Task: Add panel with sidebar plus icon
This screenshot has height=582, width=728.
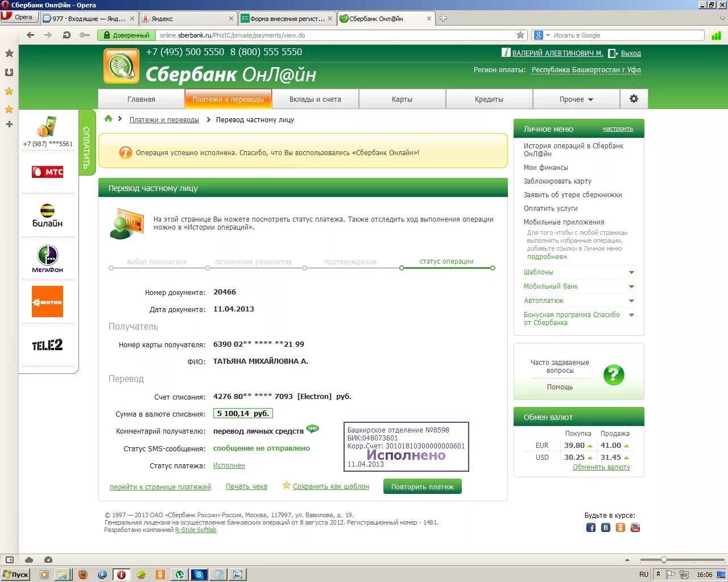Action: (x=9, y=124)
